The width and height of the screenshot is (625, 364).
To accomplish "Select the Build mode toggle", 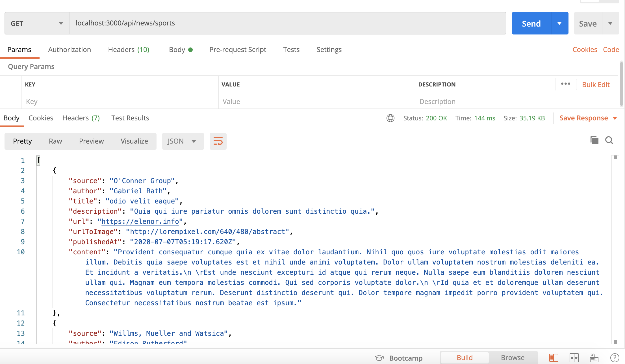I will 465,358.
